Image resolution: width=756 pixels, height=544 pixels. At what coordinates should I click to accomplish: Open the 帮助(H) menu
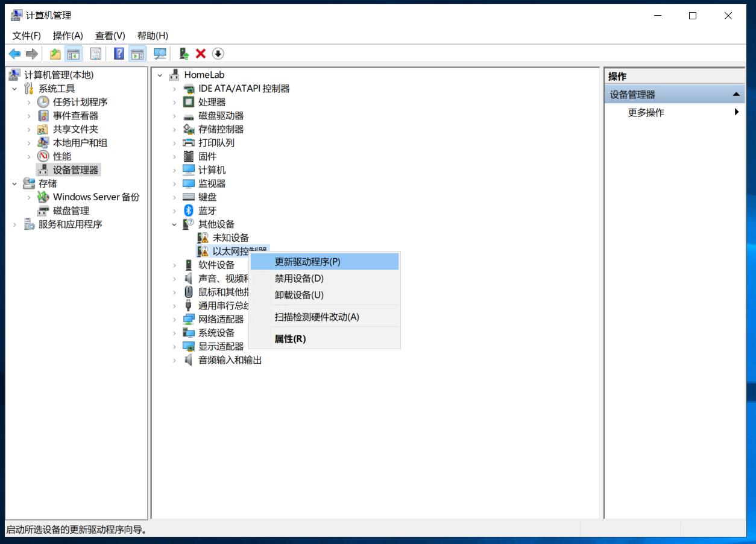point(153,36)
